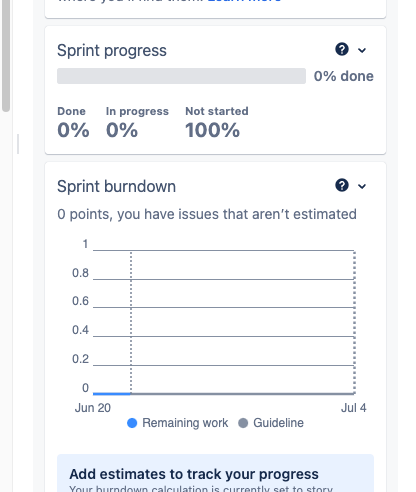Click the sprint progress bar
The image size is (416, 492).
point(181,76)
